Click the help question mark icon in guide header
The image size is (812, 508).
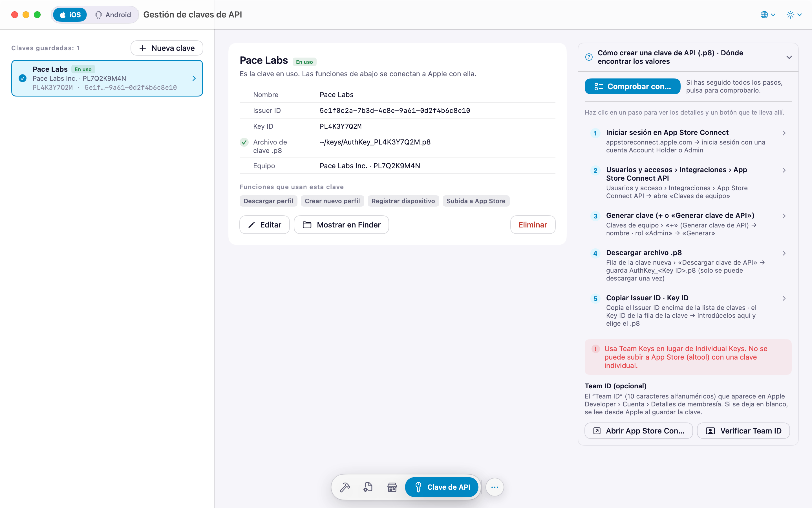pyautogui.click(x=589, y=57)
